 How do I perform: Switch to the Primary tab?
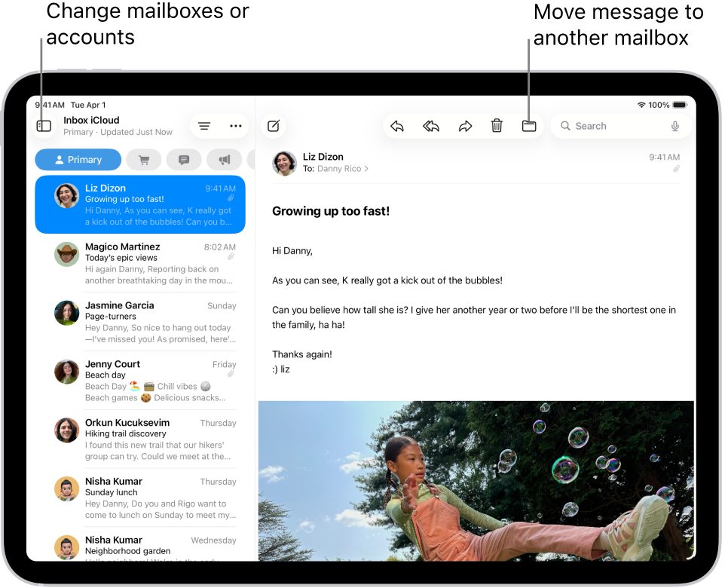point(78,159)
